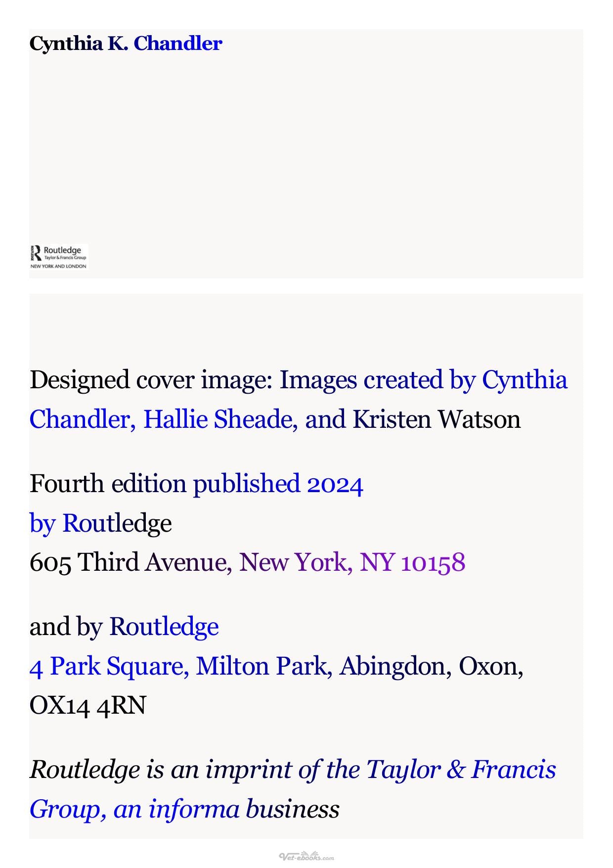Click the blue "Chandler" author surname
The height and width of the screenshot is (868, 613).
[x=178, y=44]
